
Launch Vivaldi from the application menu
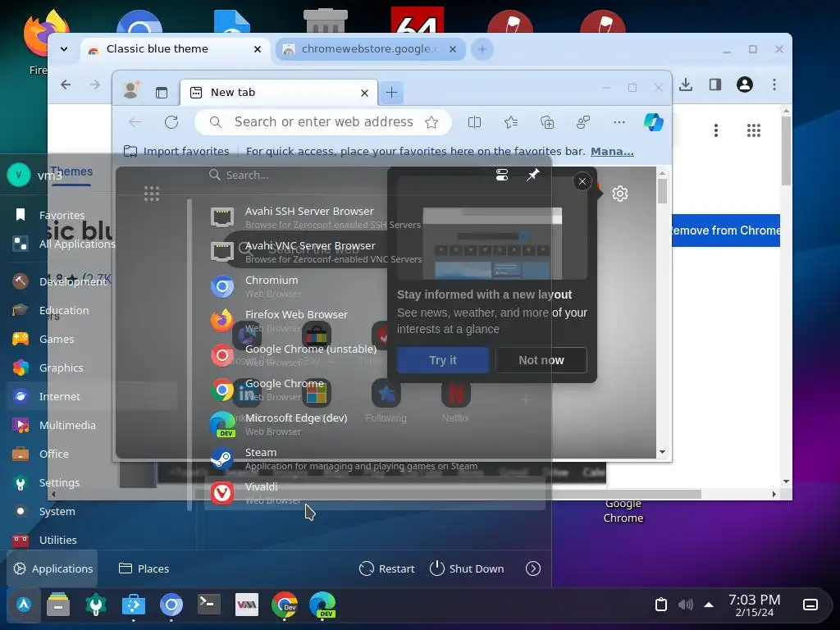[x=375, y=493]
